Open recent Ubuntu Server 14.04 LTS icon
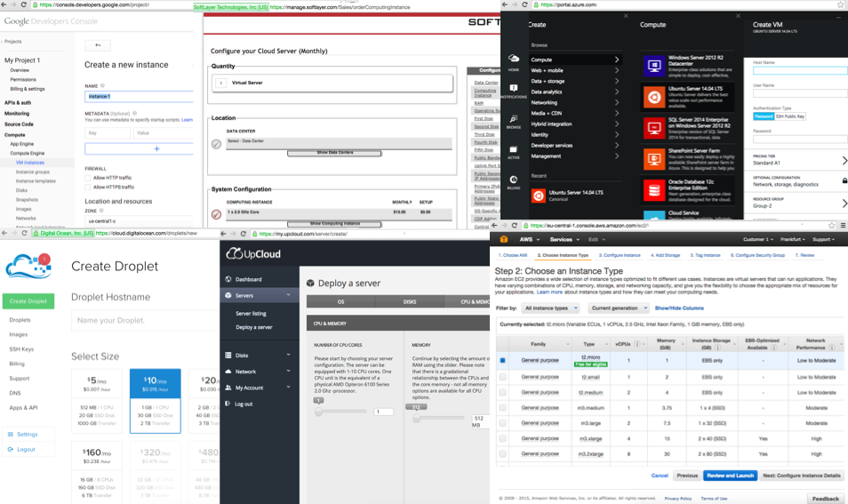 (538, 196)
